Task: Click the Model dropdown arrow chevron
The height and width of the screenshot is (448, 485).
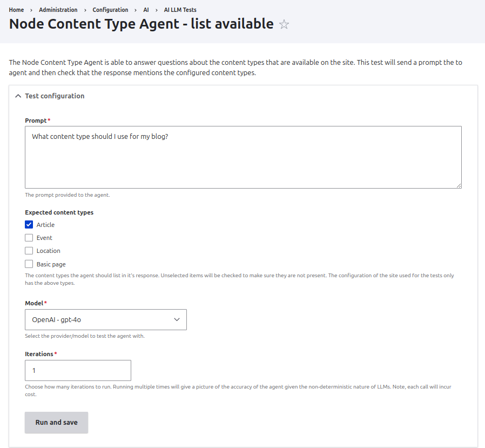Action: (177, 319)
